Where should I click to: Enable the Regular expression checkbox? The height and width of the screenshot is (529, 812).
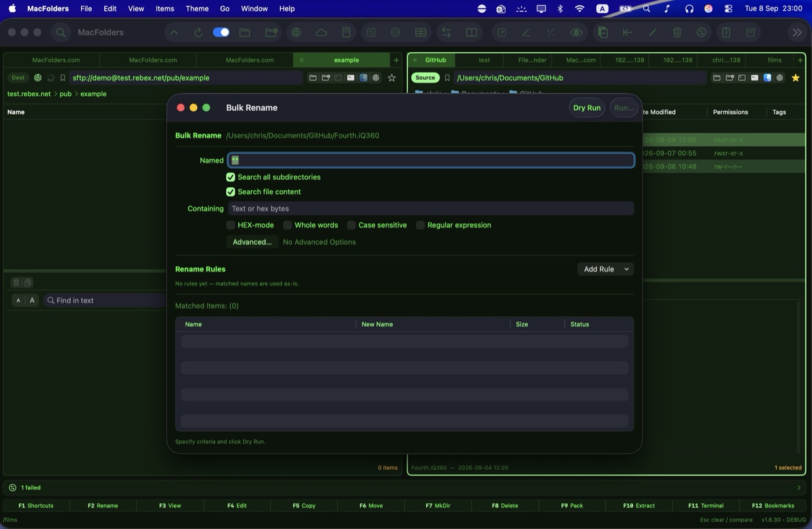[x=420, y=225]
